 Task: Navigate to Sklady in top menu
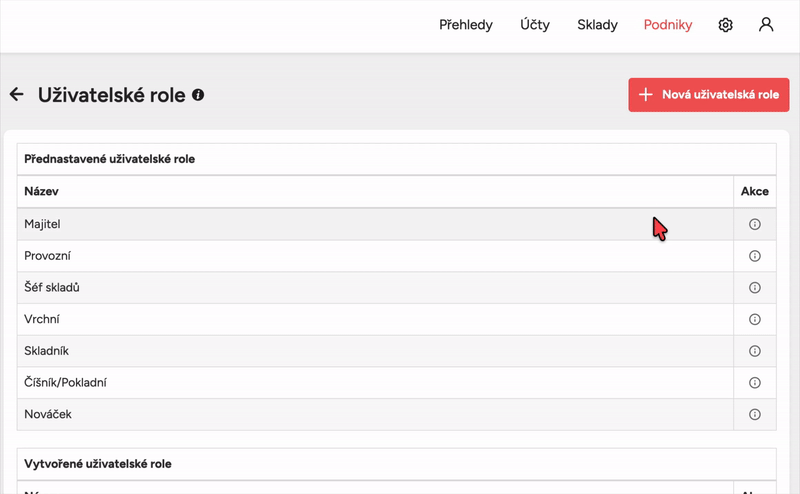[597, 25]
